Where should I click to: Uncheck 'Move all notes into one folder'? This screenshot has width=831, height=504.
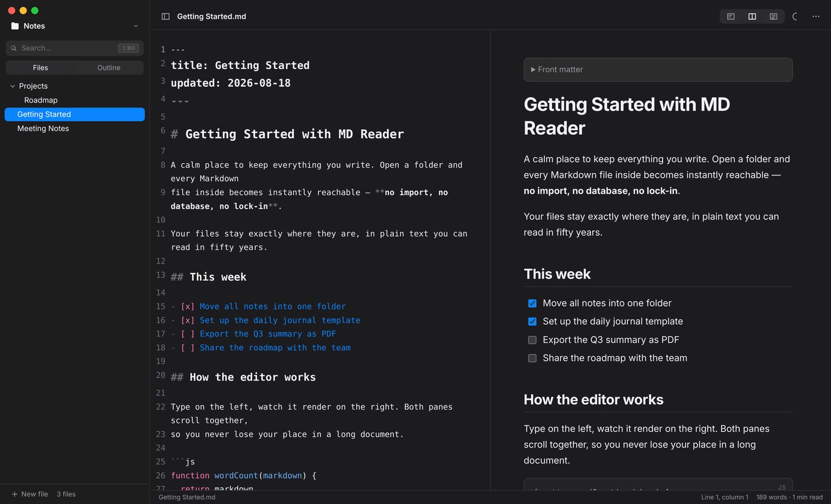[532, 303]
